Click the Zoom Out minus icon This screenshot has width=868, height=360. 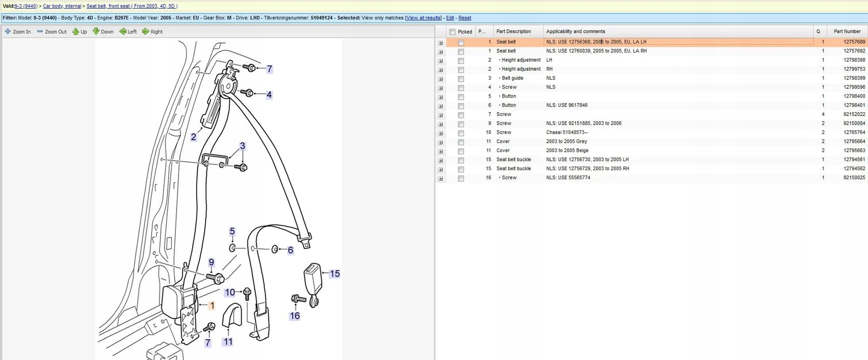click(x=40, y=32)
